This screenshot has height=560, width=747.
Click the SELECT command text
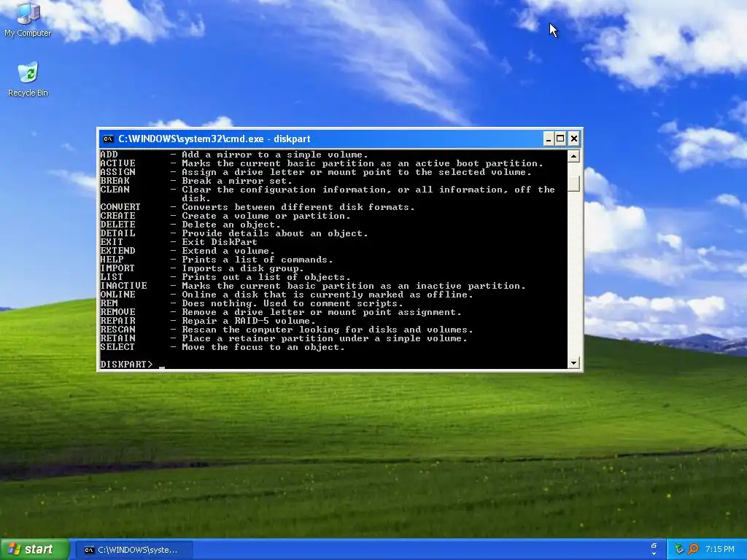[x=117, y=347]
